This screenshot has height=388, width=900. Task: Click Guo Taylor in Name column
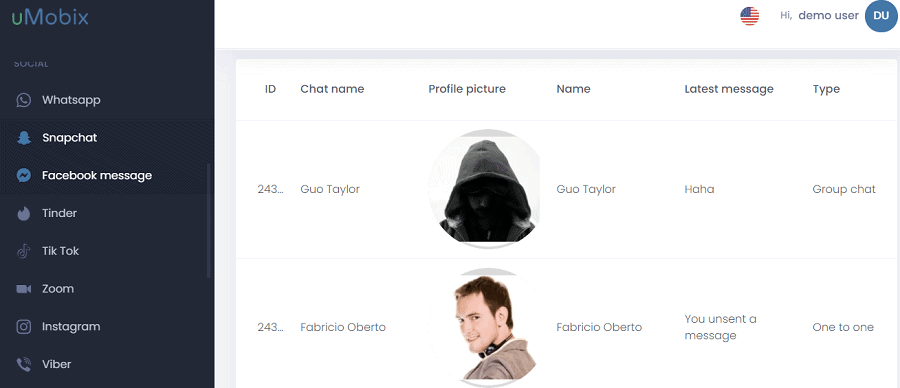(x=586, y=189)
